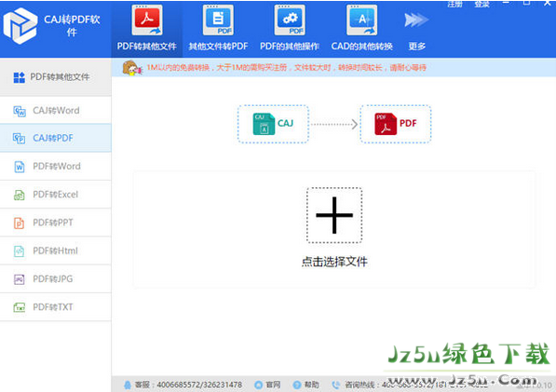Open the PDF转其他文件 toolbar icon
This screenshot has height=392, width=556.
(147, 20)
